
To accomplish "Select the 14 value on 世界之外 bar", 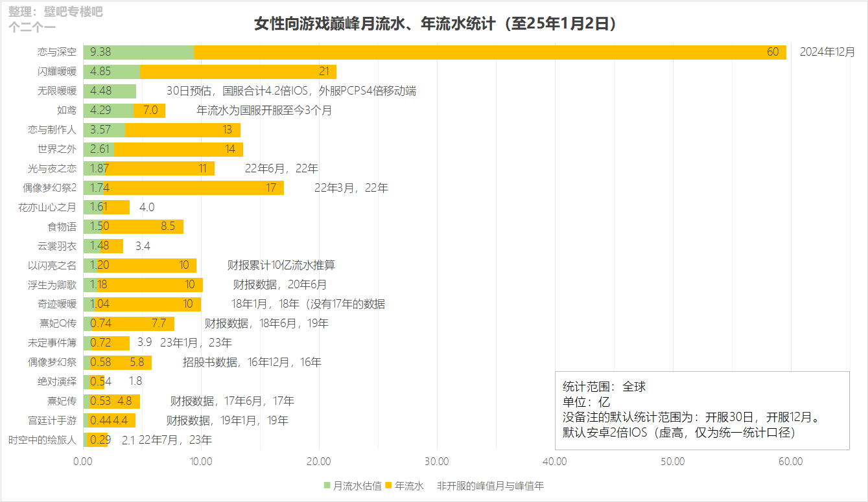I will point(230,150).
